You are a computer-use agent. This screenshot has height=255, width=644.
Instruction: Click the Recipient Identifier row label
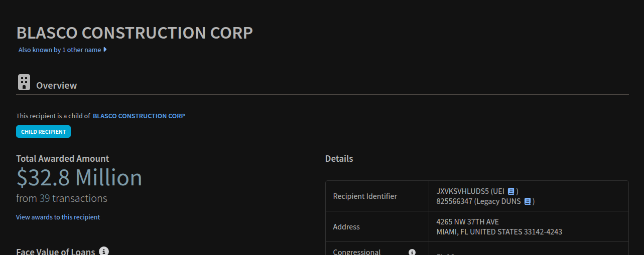click(x=365, y=196)
